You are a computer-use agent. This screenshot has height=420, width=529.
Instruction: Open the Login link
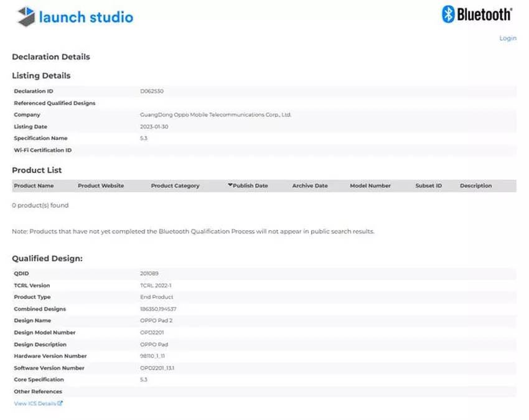click(507, 39)
